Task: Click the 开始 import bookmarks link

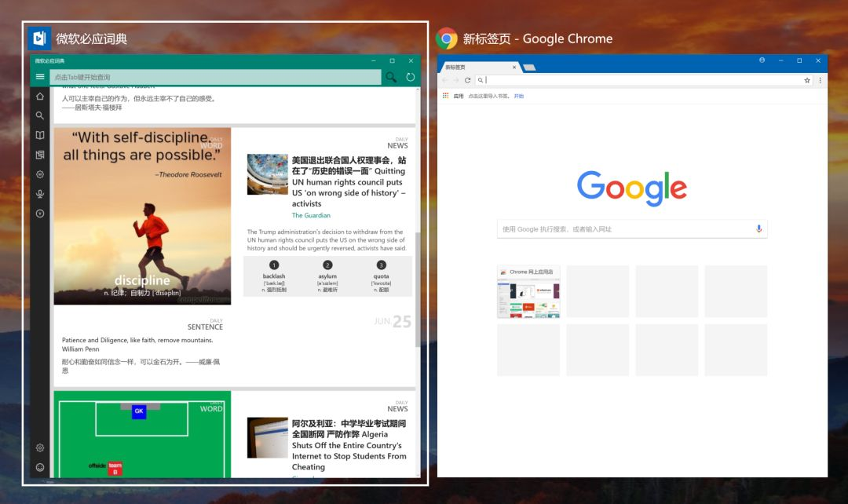Action: click(x=519, y=96)
